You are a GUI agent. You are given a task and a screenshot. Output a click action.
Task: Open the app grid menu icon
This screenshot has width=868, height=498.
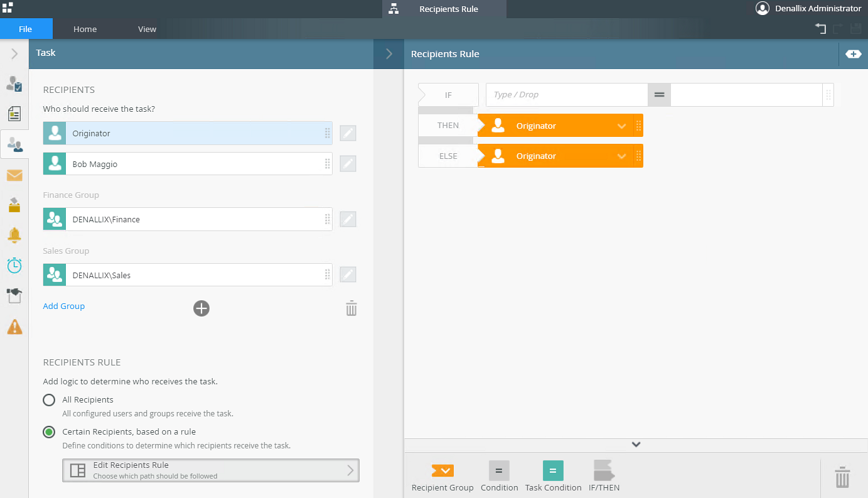point(8,8)
